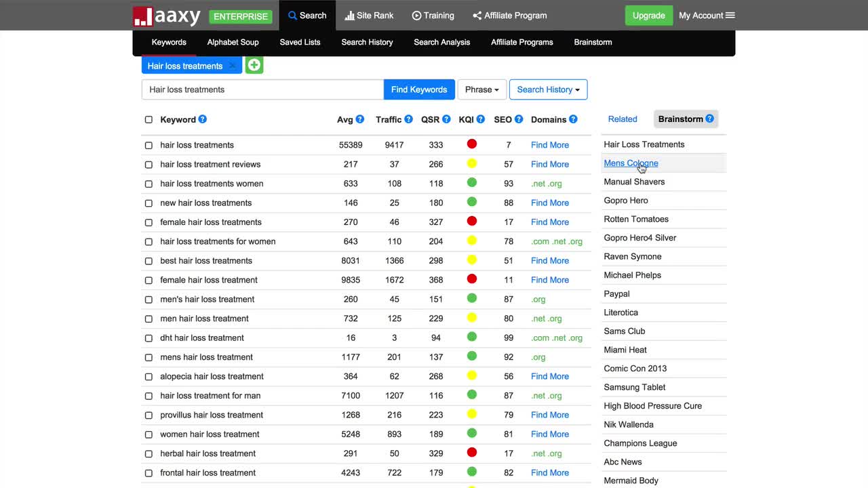Viewport: 868px width, 488px height.
Task: Select Rotten Tomatoes brainstorm idea
Action: tap(636, 219)
